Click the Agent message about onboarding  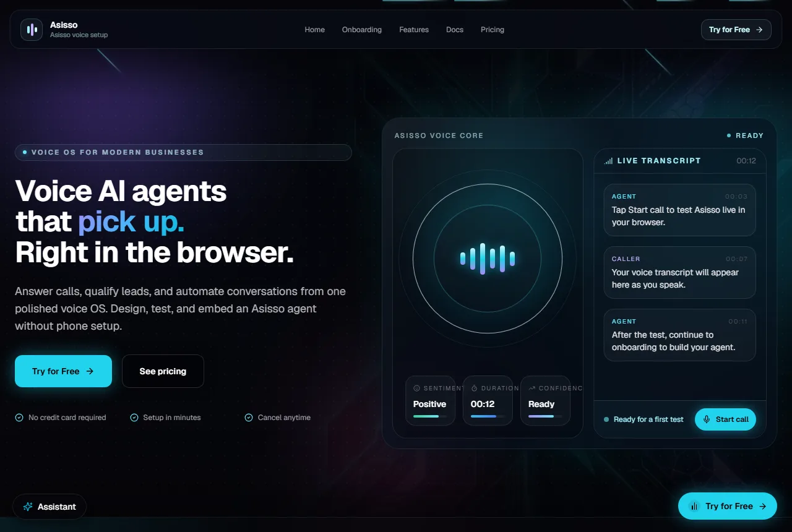[x=679, y=335]
